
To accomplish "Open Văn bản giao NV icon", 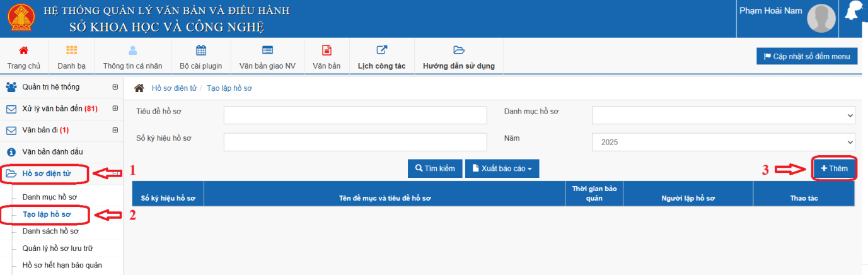I will tap(267, 50).
